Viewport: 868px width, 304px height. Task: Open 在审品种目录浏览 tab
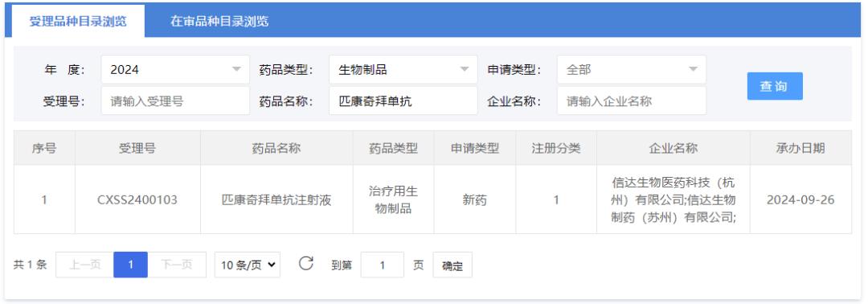tap(219, 22)
